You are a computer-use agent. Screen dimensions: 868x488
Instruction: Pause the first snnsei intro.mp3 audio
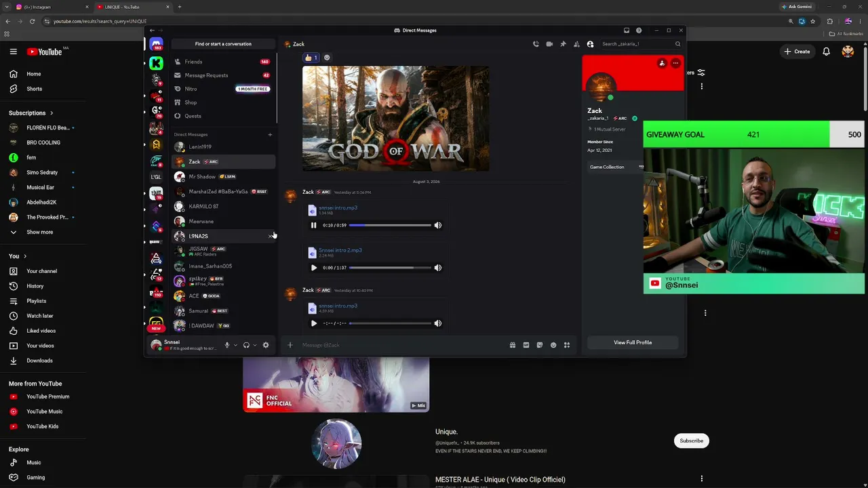click(x=313, y=225)
